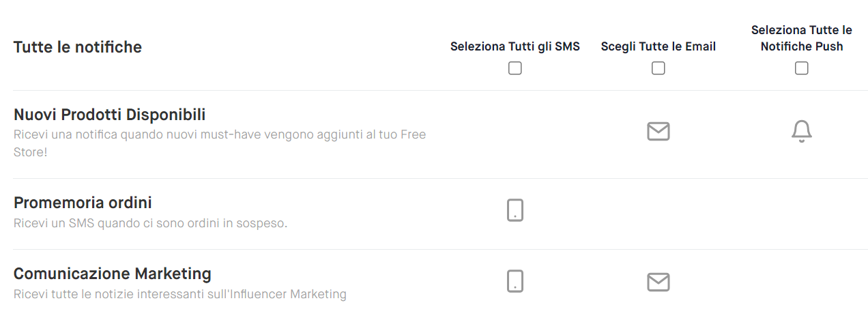Toggle the SMS phone icon for Comunicazione Marketing

[x=515, y=281]
